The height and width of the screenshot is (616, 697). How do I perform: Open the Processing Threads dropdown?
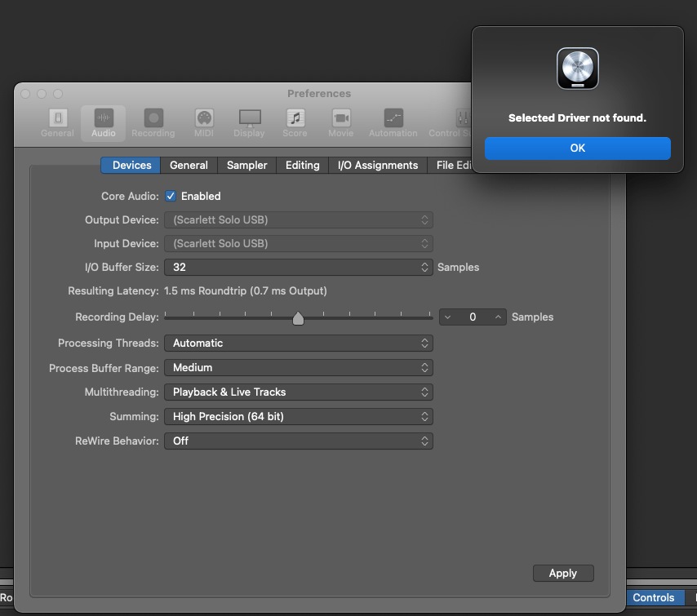click(x=298, y=343)
